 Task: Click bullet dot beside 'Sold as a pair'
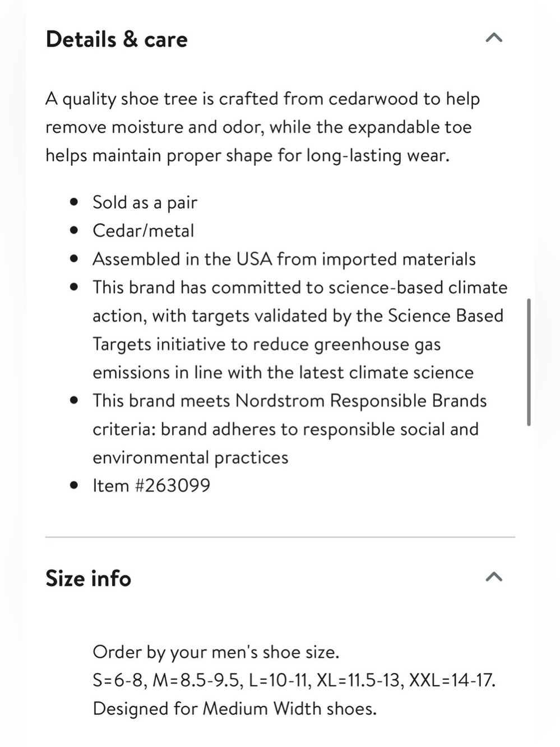74,202
